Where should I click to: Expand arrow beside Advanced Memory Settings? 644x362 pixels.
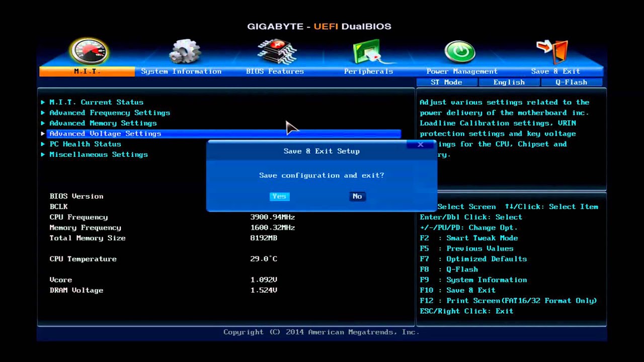43,123
